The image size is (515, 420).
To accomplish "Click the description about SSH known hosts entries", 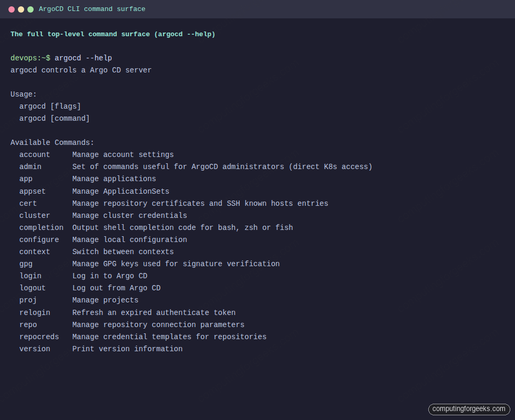I will click(x=200, y=204).
